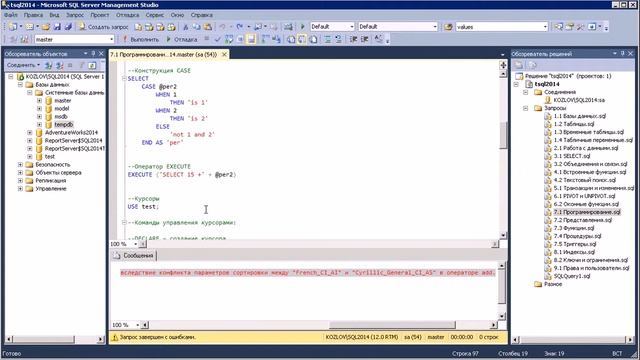Open the template parameters dialog
Image resolution: width=640 pixels, height=360 pixels.
379,39
